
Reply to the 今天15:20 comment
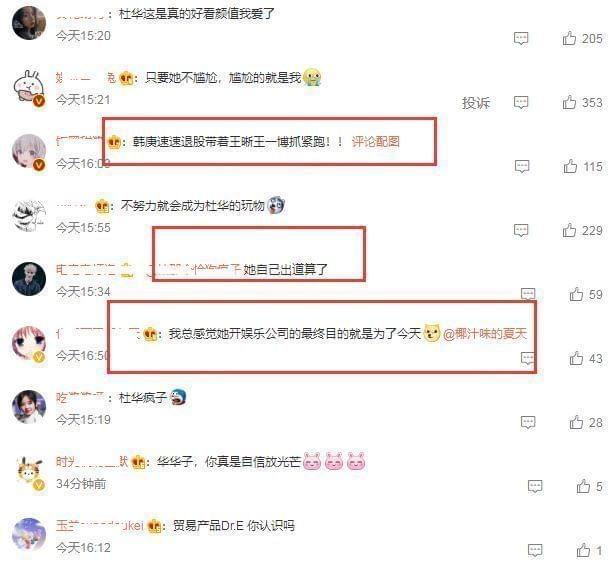click(521, 38)
